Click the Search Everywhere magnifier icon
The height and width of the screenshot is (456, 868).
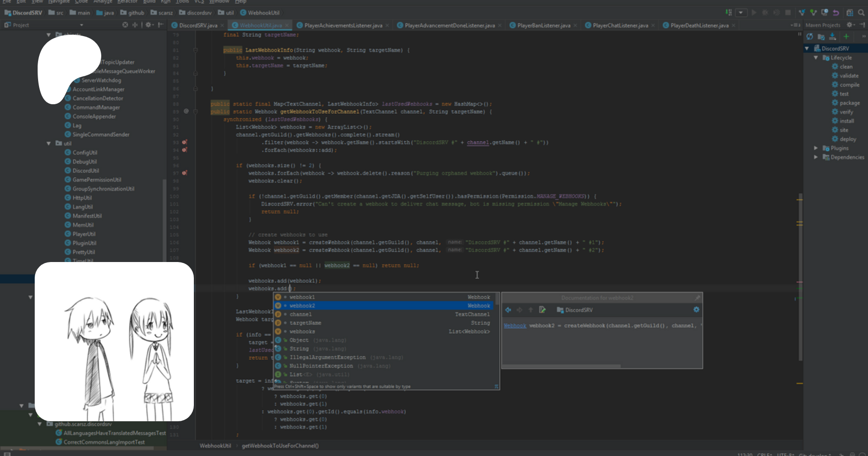pyautogui.click(x=861, y=13)
